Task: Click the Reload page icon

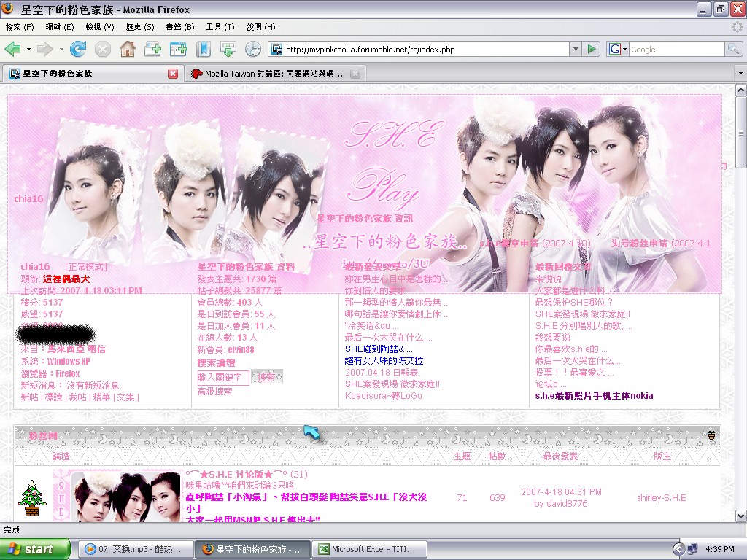Action: click(x=78, y=50)
